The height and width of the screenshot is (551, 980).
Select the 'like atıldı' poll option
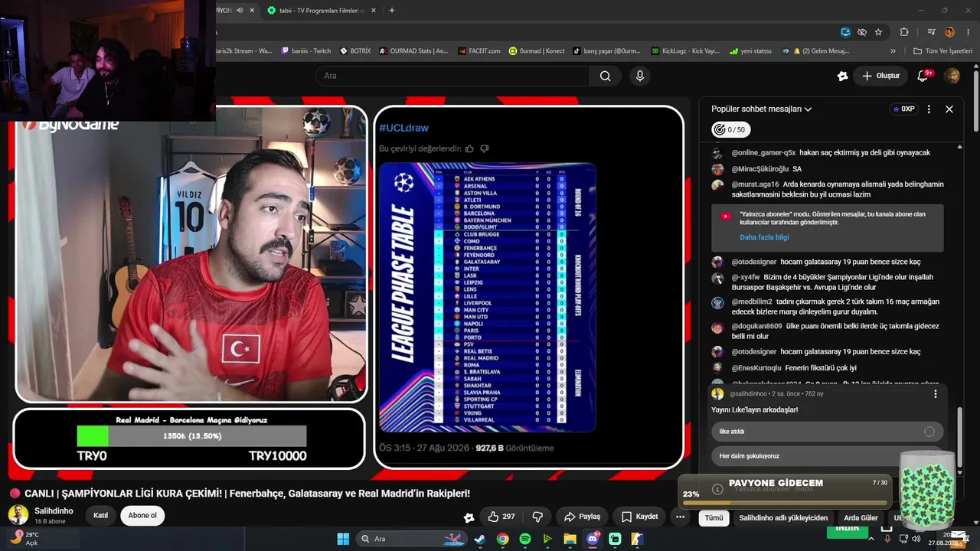pos(827,432)
